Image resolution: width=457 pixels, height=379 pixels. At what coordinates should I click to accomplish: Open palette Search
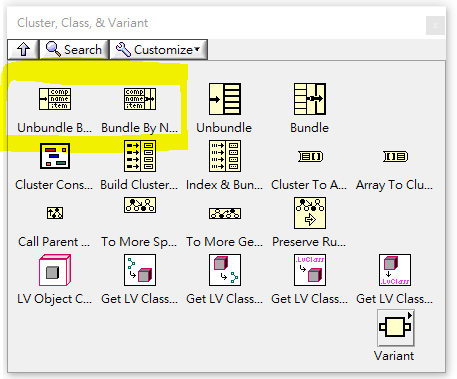tap(74, 50)
